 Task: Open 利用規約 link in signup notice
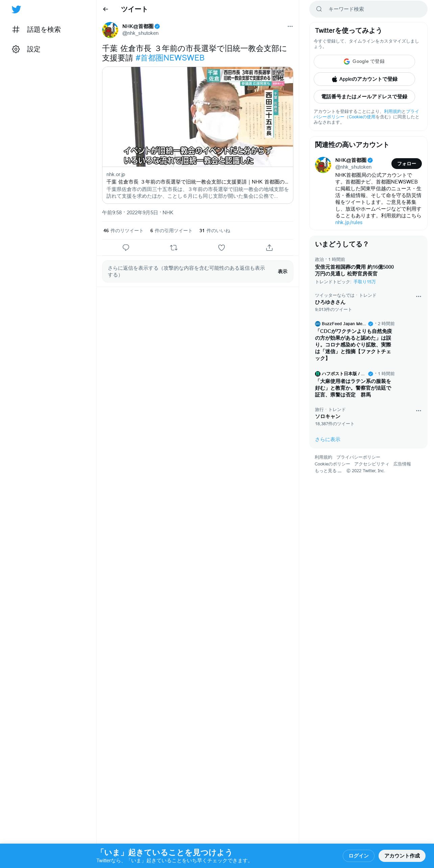(x=392, y=112)
